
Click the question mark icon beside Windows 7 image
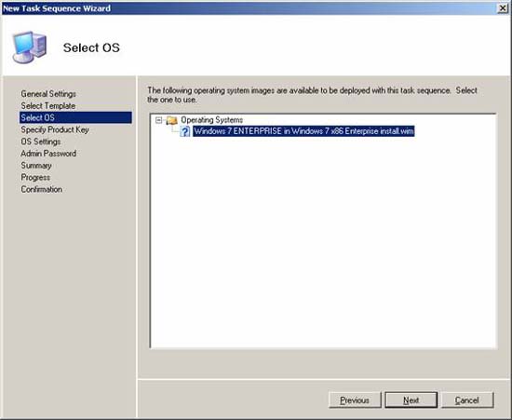click(x=185, y=131)
